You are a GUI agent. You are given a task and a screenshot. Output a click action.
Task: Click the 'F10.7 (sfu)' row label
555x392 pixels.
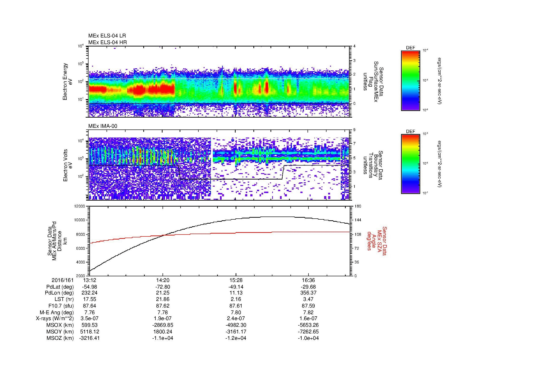61,306
